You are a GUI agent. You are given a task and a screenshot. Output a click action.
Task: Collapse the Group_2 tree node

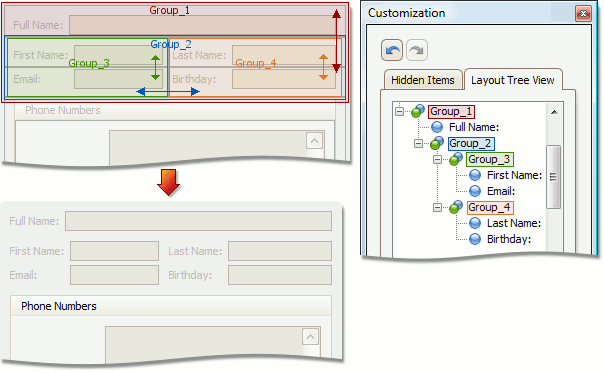418,144
